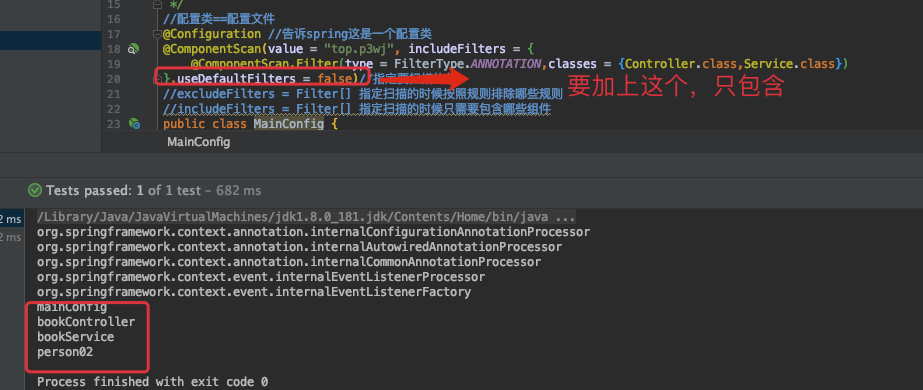Select the second 2 ms test result row
The height and width of the screenshot is (390, 923).
click(12, 237)
